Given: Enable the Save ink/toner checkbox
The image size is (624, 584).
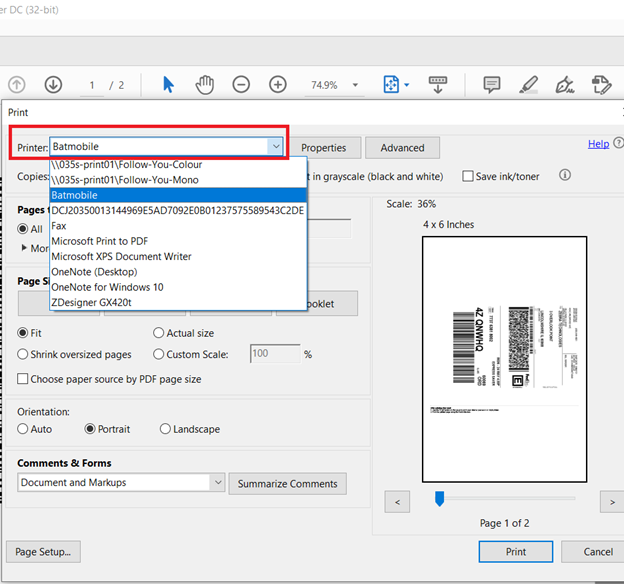Looking at the screenshot, I should [468, 177].
